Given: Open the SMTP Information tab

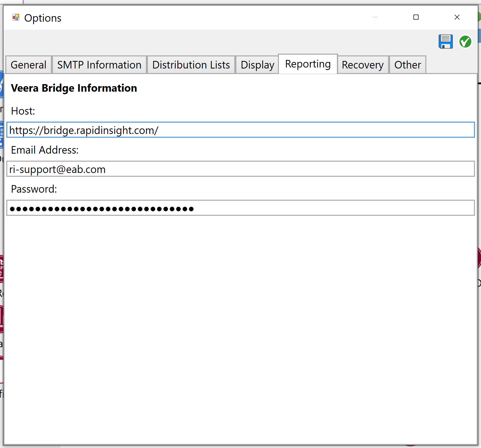Looking at the screenshot, I should click(99, 64).
